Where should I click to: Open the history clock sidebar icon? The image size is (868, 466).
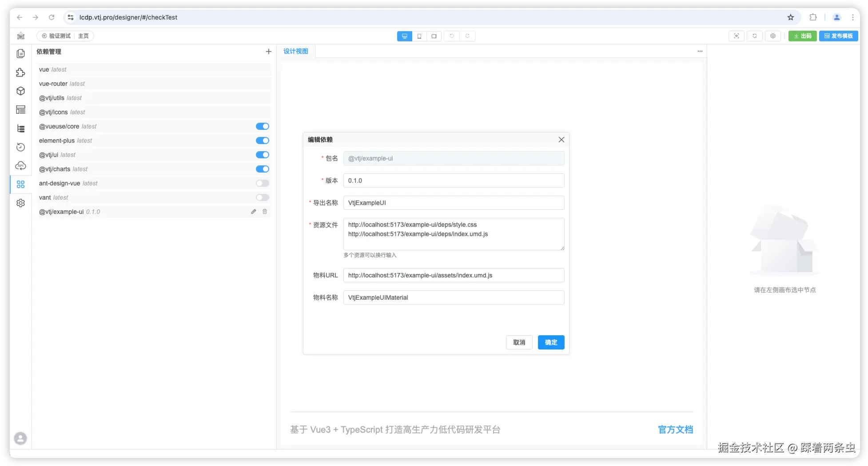[20, 147]
